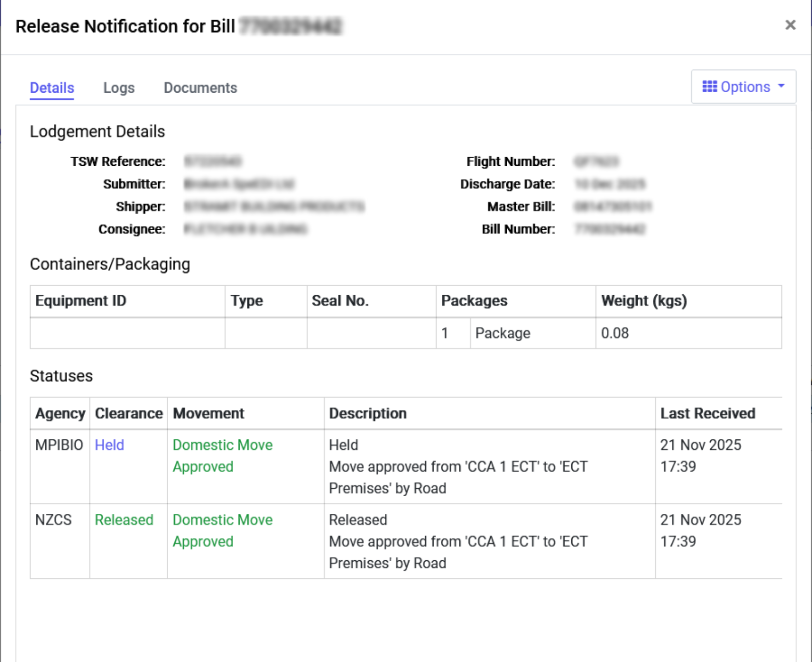Click the Packages column header
Screen dimensions: 812x662
(x=474, y=301)
